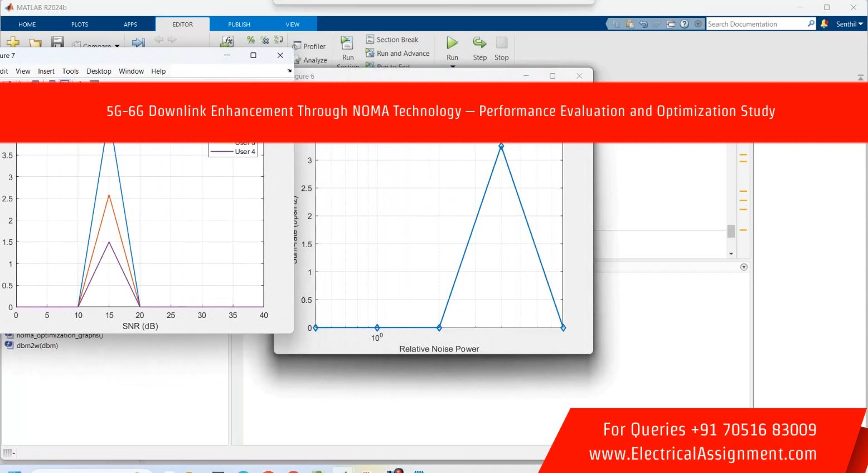This screenshot has height=473, width=868.
Task: Open the Profiler tool
Action: click(310, 46)
